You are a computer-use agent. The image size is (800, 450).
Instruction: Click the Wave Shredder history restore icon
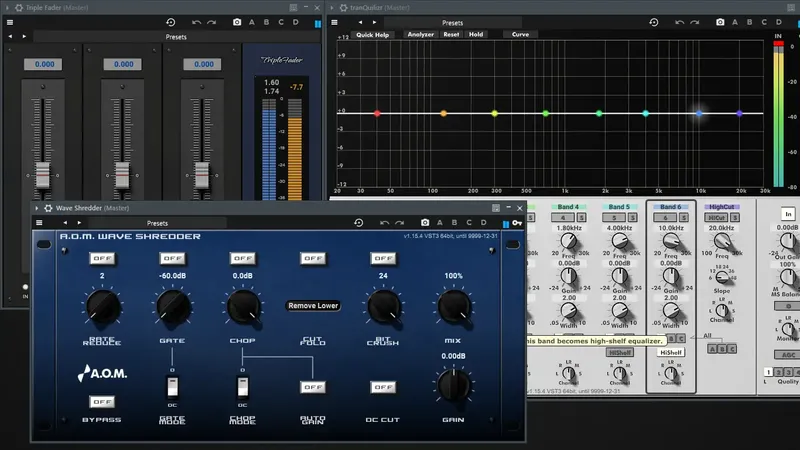(x=359, y=223)
